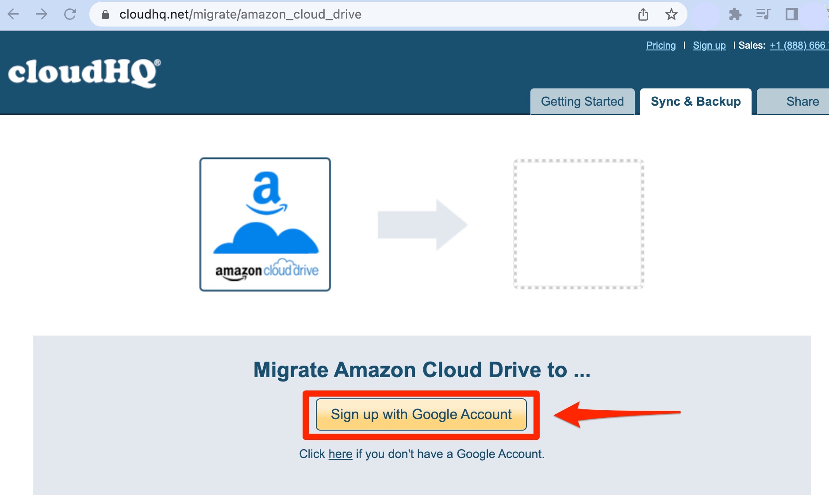Click the browser forward arrow
The width and height of the screenshot is (829, 504).
42,14
